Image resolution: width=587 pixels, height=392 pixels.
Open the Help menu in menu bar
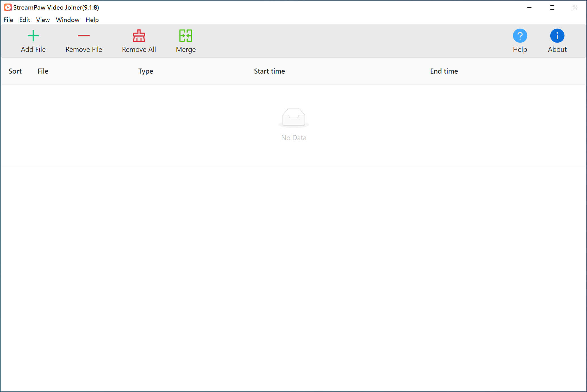click(x=92, y=20)
